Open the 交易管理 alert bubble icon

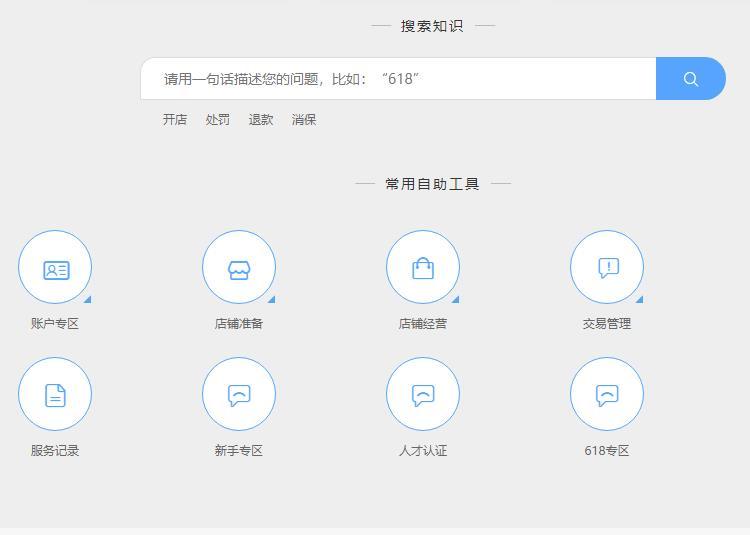607,267
